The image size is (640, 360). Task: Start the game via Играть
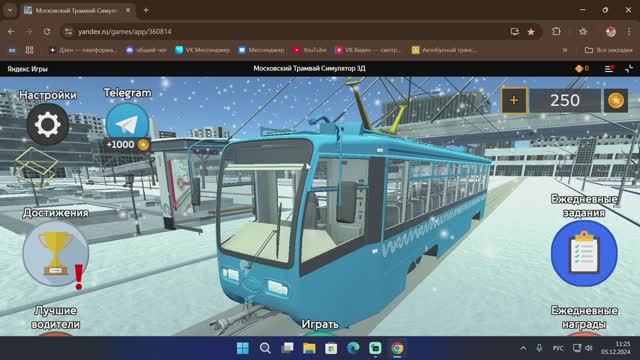(x=320, y=324)
